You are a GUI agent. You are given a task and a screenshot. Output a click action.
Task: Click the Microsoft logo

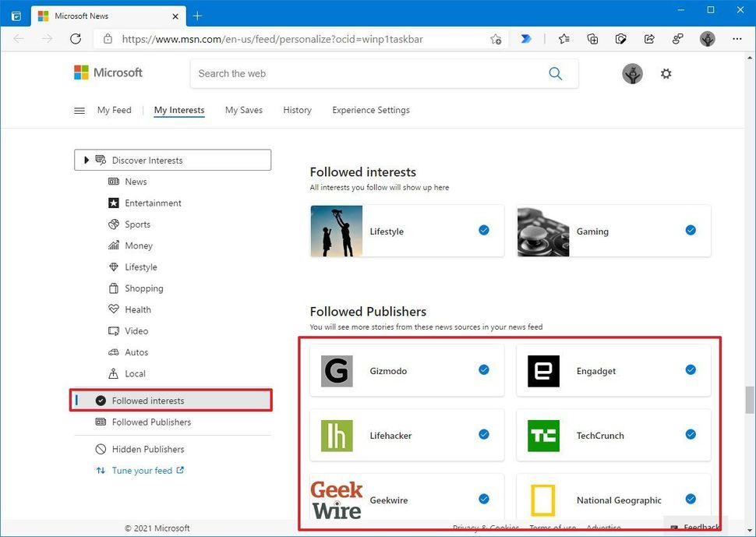tap(107, 72)
